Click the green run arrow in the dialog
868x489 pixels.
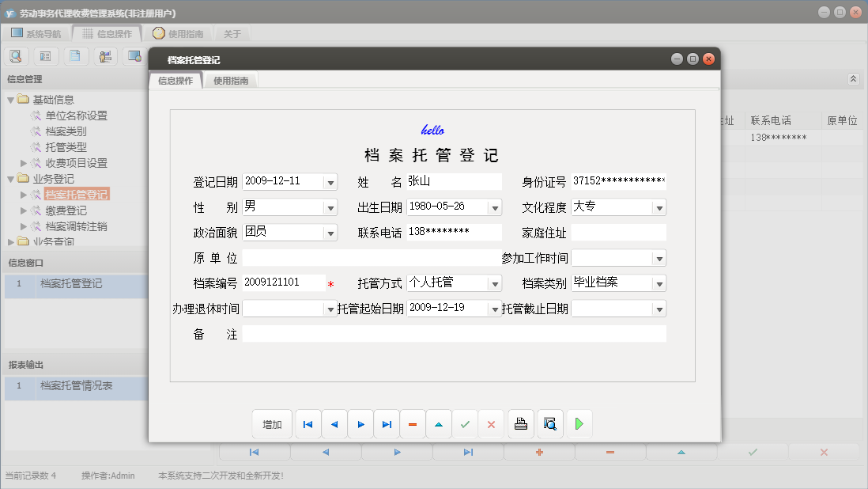[579, 423]
